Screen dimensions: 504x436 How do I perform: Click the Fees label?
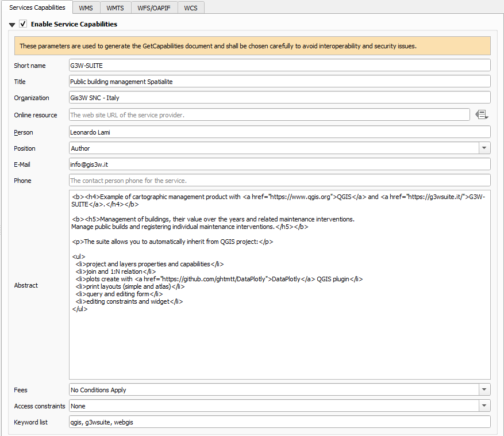pyautogui.click(x=21, y=390)
